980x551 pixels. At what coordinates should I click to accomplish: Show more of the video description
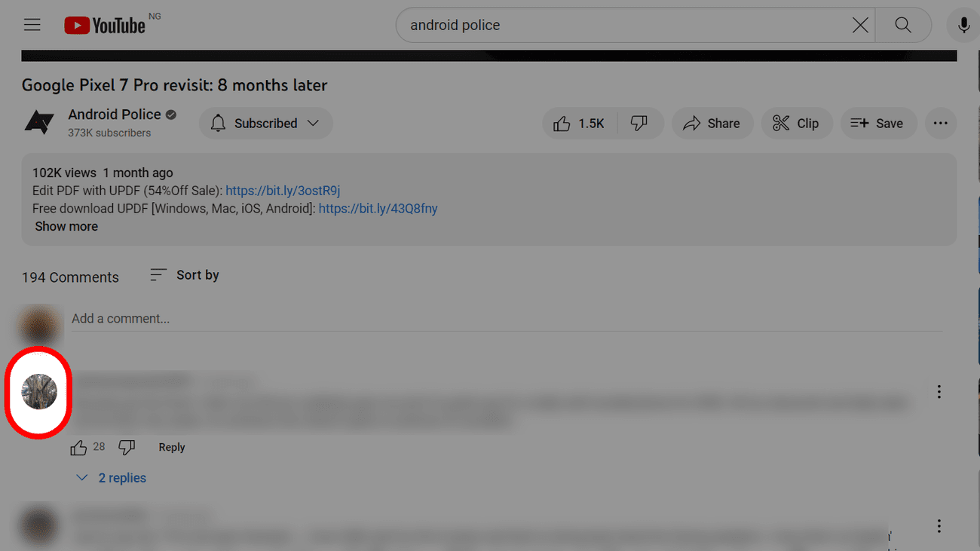click(66, 226)
